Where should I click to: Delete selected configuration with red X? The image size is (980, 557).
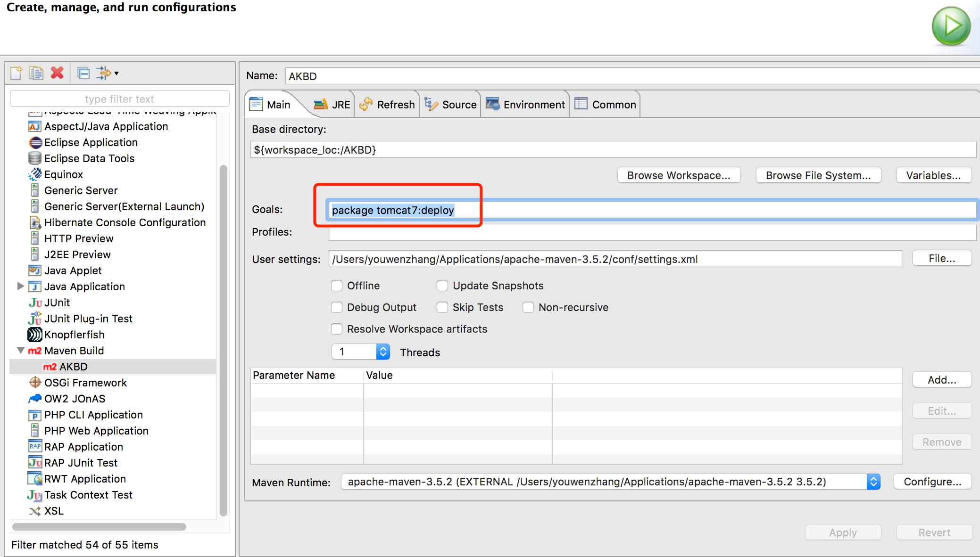[x=57, y=73]
